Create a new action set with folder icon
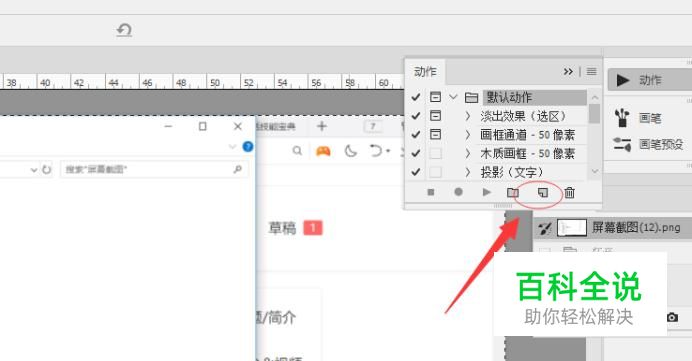 tap(512, 192)
